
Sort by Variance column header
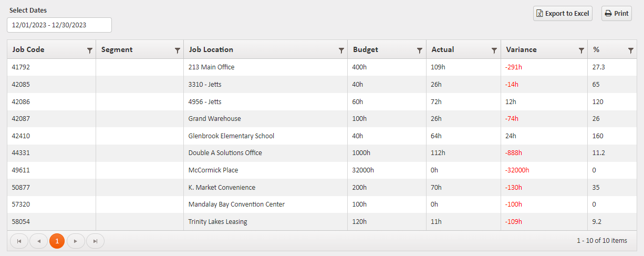point(521,50)
